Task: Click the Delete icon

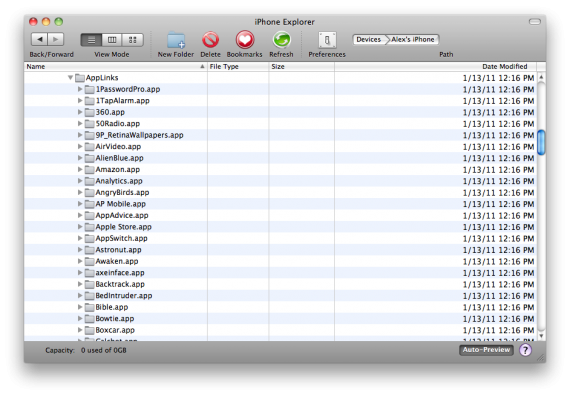Action: (210, 40)
